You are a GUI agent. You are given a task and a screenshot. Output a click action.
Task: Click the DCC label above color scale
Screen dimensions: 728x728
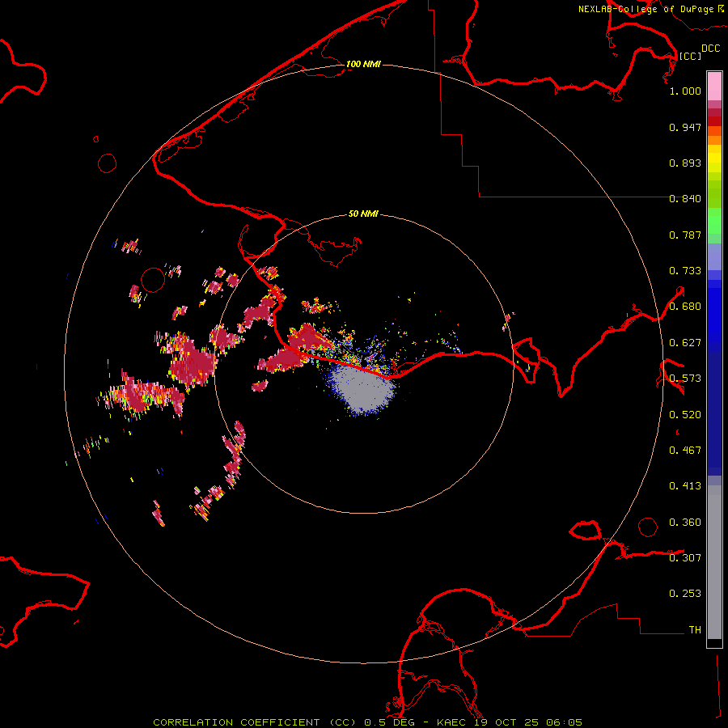pyautogui.click(x=710, y=49)
